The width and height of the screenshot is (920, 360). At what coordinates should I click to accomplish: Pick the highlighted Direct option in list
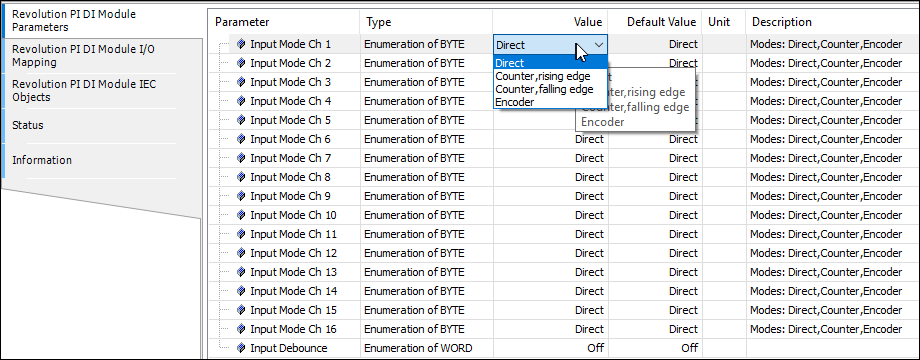pos(550,63)
